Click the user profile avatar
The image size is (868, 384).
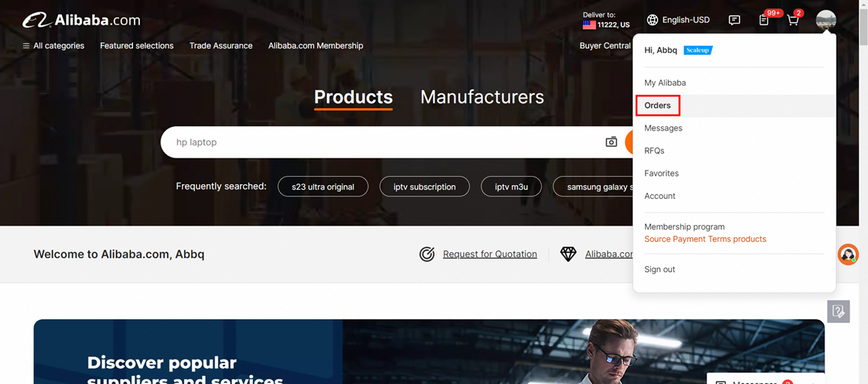click(826, 20)
